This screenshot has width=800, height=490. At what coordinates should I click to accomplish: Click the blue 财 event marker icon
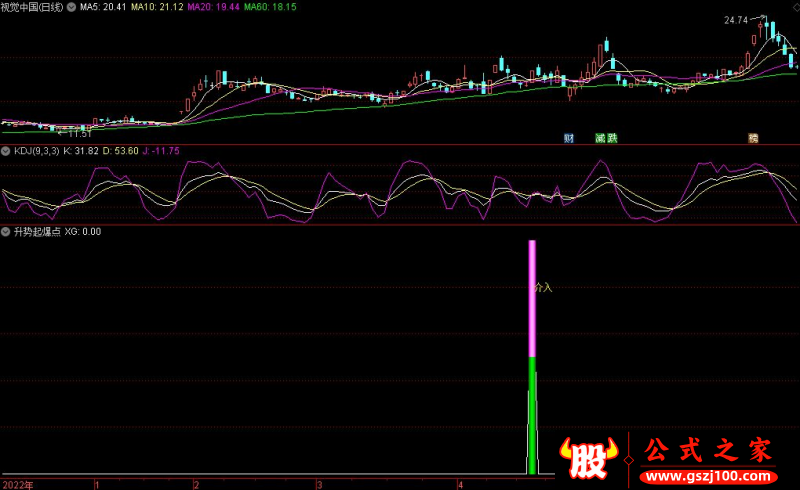coord(569,138)
